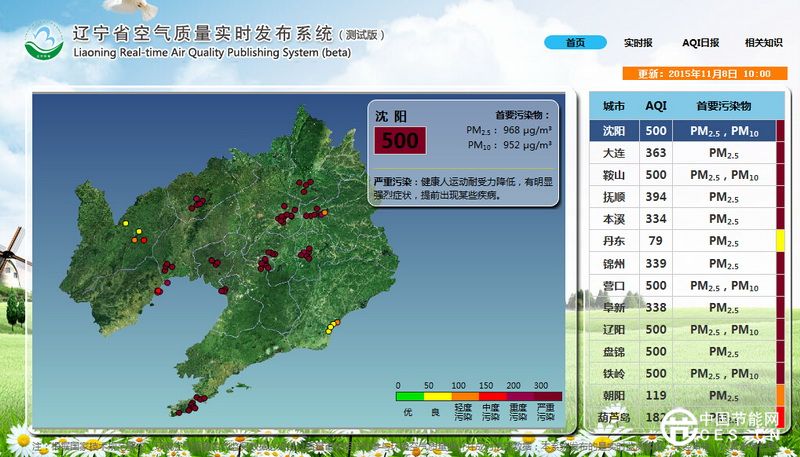Go to the 相关知识 page
The height and width of the screenshot is (457, 800).
click(x=763, y=42)
